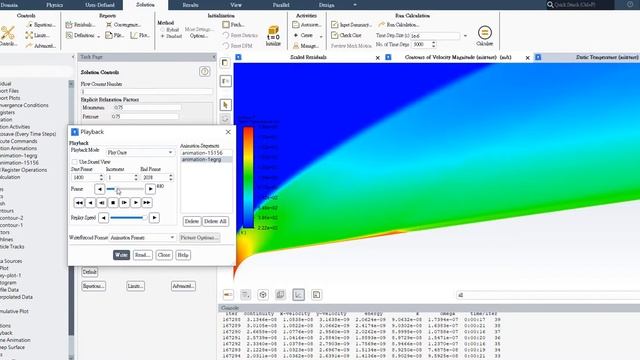Open Advanced controls in ribbon
Screen dimensions: 640x360
click(41, 46)
